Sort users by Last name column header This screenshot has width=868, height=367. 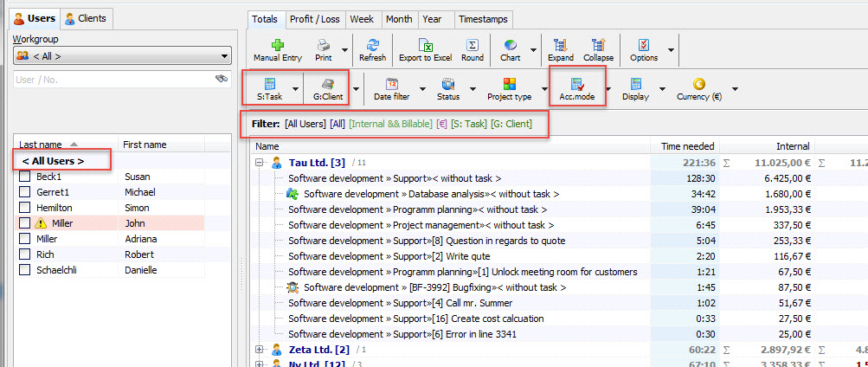coord(41,145)
